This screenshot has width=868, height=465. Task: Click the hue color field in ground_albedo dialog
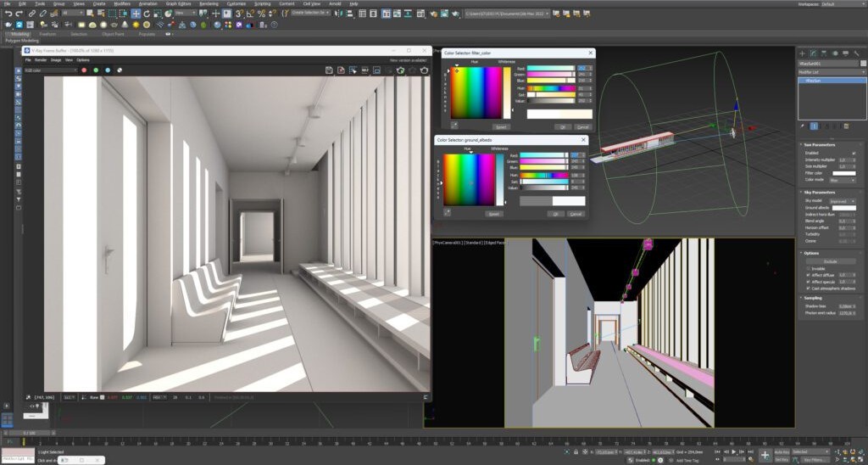pyautogui.click(x=469, y=180)
